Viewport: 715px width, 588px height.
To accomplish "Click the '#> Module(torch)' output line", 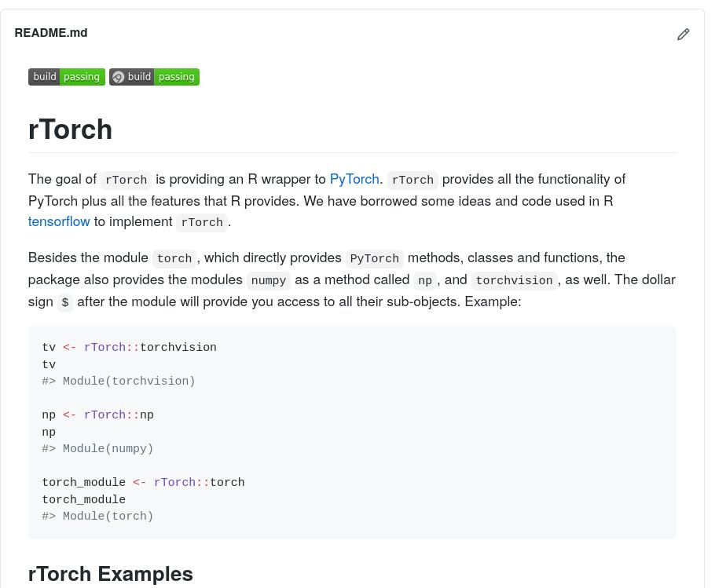I will point(97,517).
